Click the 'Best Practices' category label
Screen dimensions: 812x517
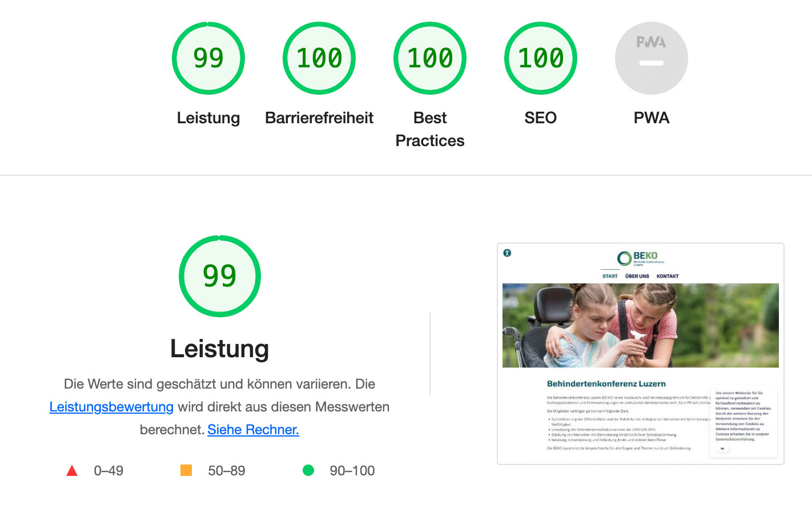[x=430, y=129]
